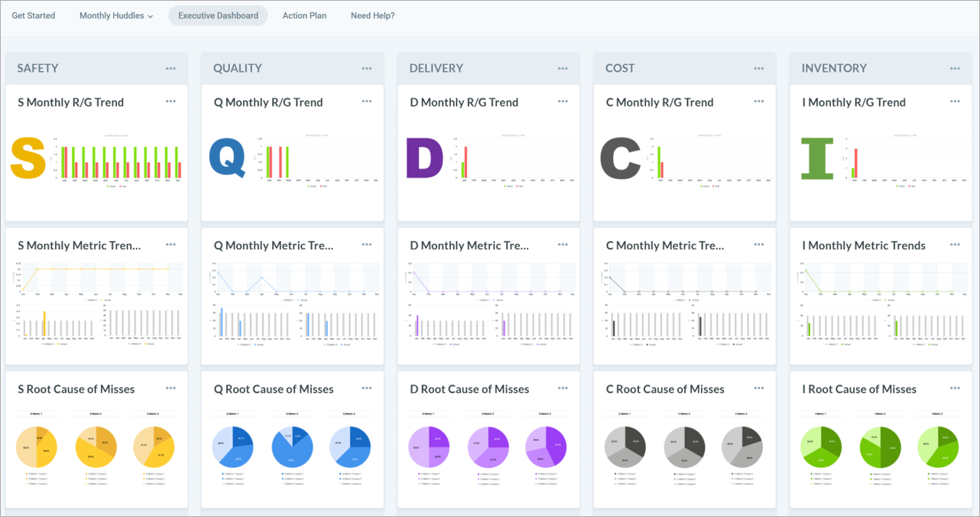Switch to the Executive Dashboard tab

218,15
